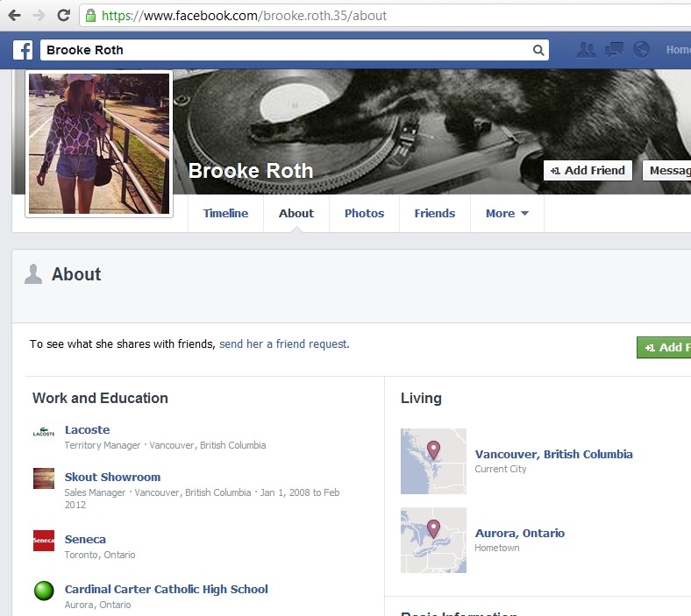The image size is (691, 616).
Task: Click 'Territory Manager' job text
Action: point(103,445)
